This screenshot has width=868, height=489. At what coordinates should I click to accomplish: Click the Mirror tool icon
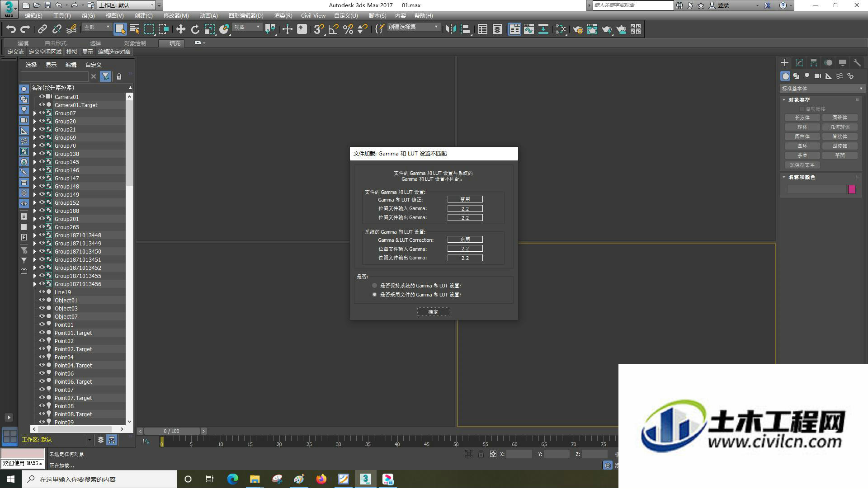(451, 29)
